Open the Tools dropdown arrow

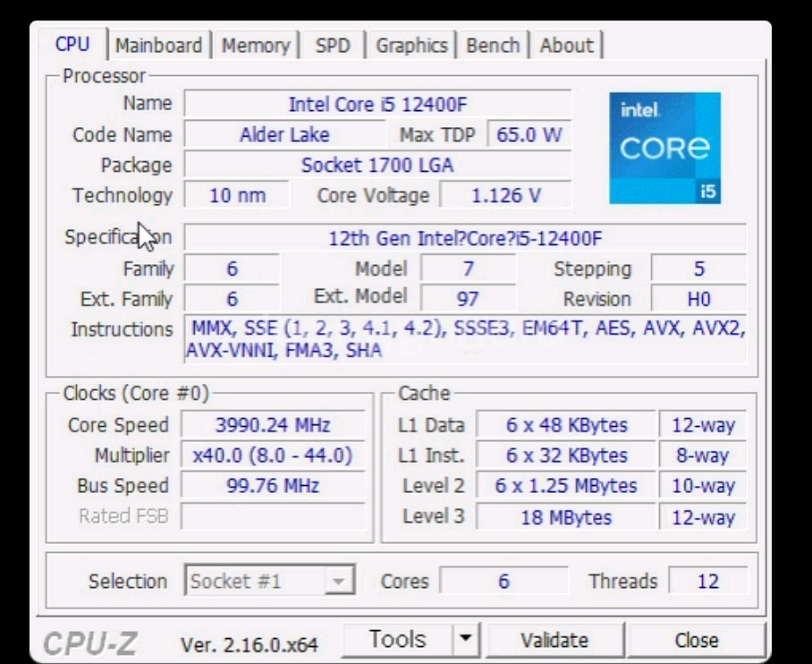pyautogui.click(x=465, y=639)
